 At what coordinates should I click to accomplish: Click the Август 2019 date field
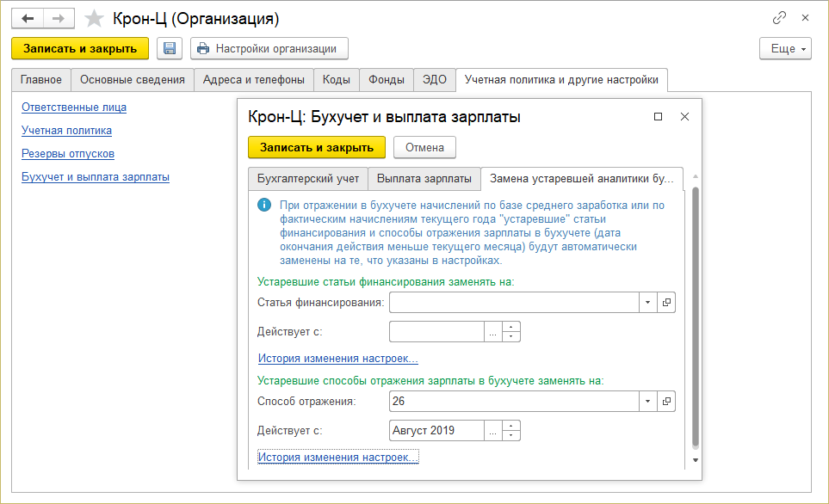(x=436, y=430)
